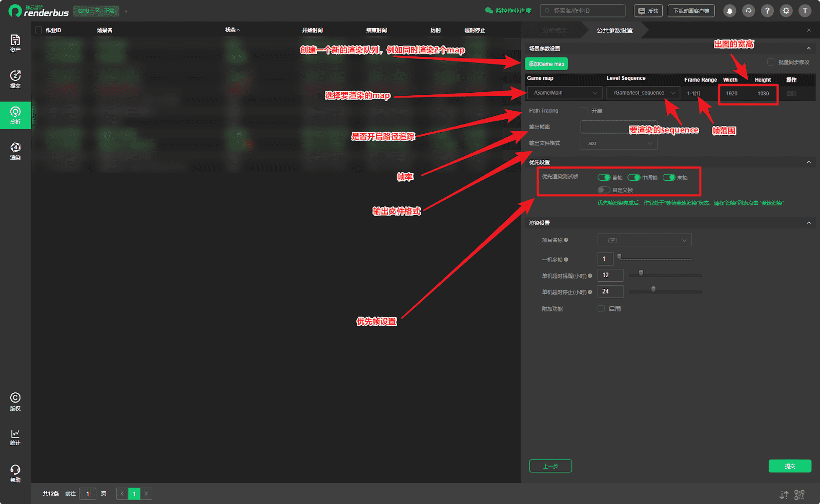Open the Level Sequence /Game/test_sequence dropdown
Image resolution: width=820 pixels, height=504 pixels.
(x=643, y=93)
